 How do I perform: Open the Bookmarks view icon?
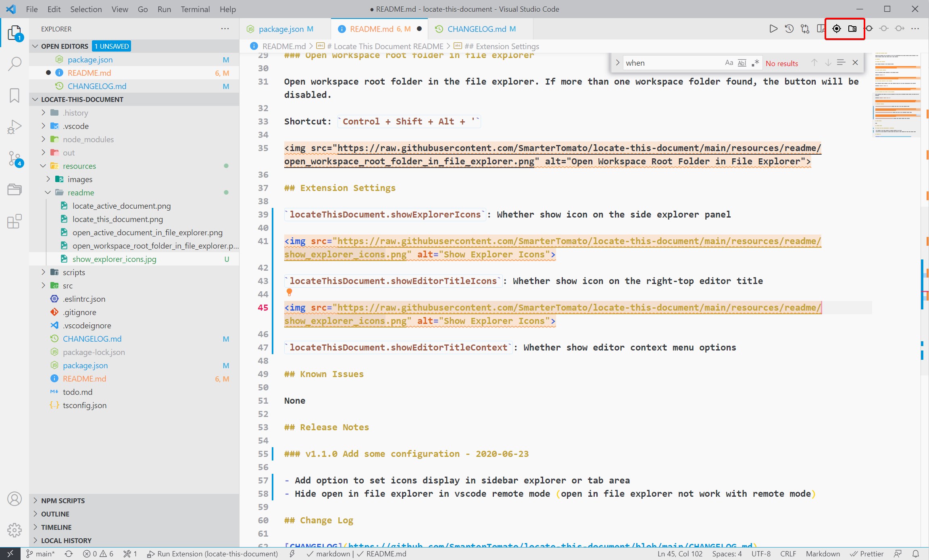point(15,95)
